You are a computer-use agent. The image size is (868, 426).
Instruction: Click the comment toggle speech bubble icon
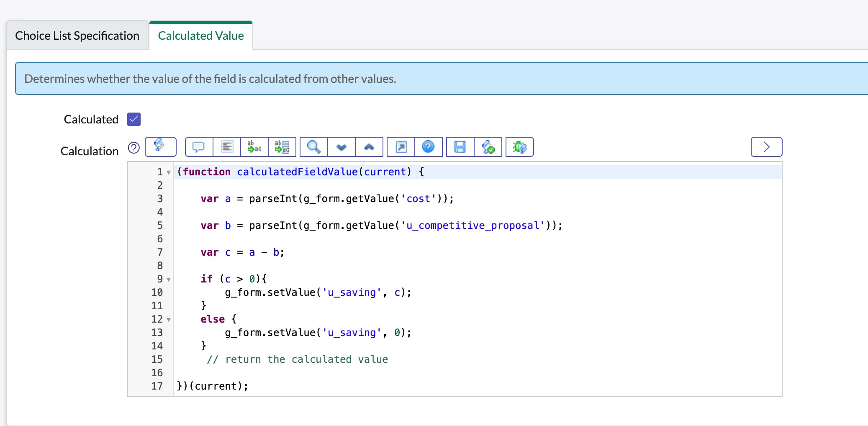[x=198, y=147]
